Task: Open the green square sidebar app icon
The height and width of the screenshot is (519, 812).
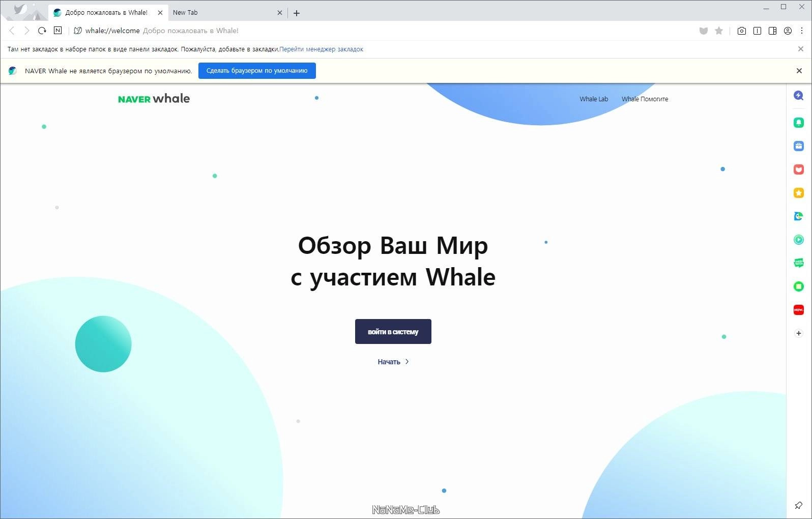Action: pos(799,286)
